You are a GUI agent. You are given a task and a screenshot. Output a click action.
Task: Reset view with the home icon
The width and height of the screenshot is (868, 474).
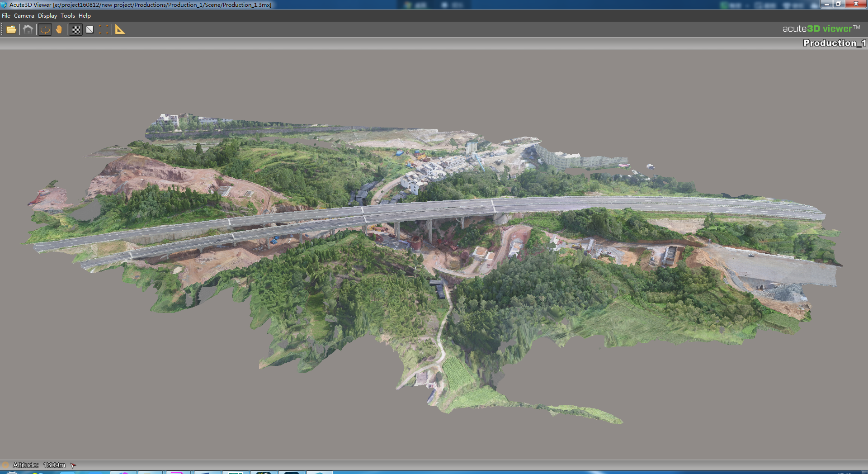[x=28, y=30]
